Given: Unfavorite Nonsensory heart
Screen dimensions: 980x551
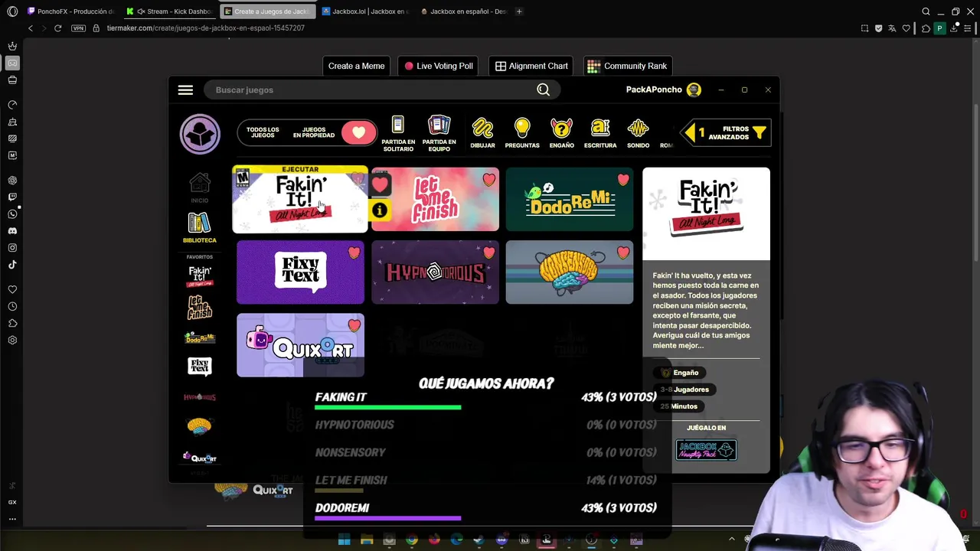Looking at the screenshot, I should click(623, 253).
